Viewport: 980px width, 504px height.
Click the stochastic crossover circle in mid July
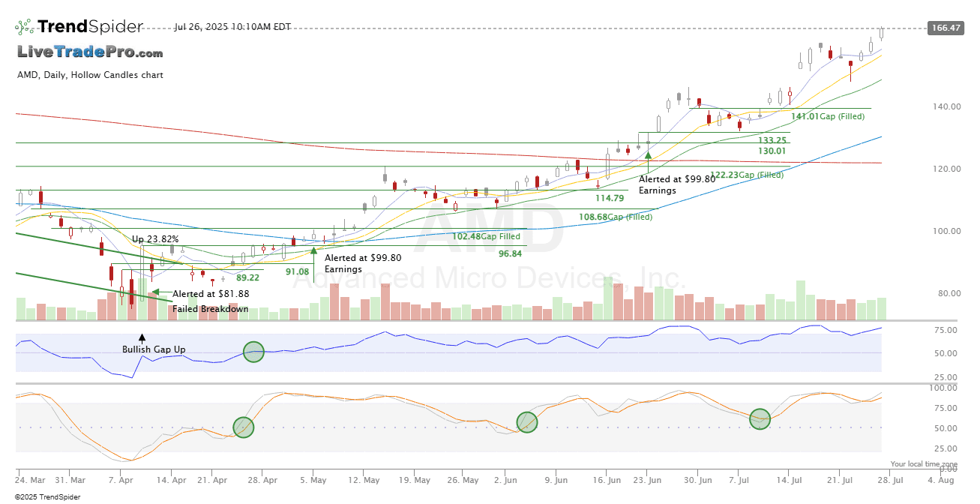click(760, 419)
